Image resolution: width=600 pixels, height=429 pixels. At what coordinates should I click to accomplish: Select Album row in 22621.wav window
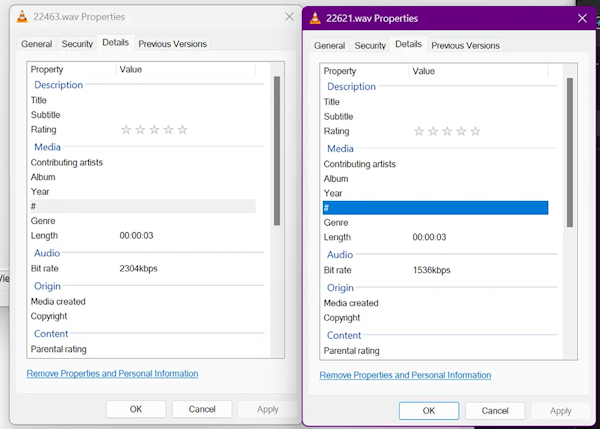(435, 179)
